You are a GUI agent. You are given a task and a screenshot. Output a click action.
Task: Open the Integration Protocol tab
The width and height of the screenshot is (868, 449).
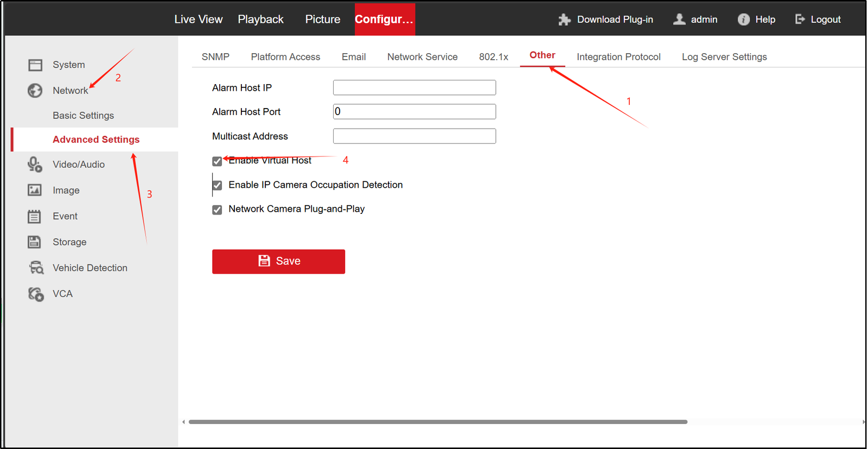[x=618, y=57]
